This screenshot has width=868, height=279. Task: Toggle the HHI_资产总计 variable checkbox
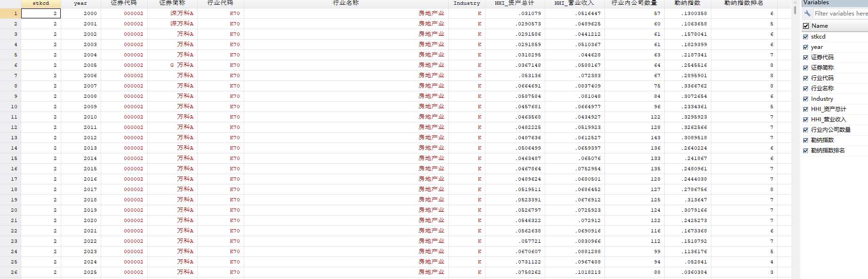[x=805, y=109]
